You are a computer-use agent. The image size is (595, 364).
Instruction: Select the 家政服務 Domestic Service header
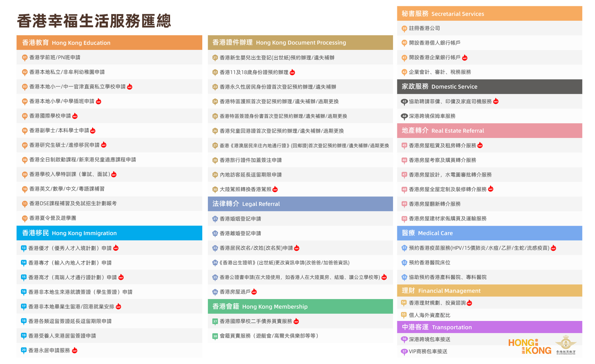click(x=490, y=87)
